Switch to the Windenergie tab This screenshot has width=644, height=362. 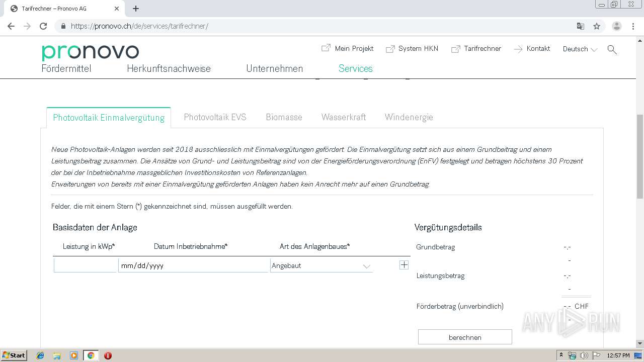(409, 117)
